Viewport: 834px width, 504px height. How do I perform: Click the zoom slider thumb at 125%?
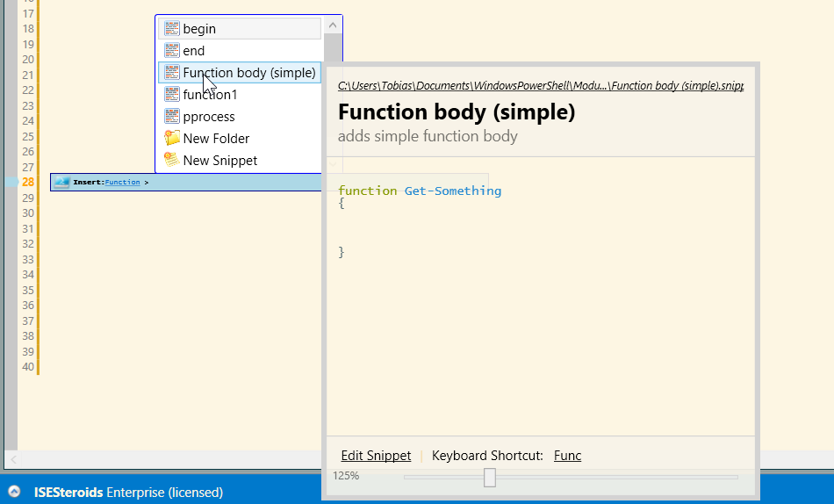(x=490, y=477)
